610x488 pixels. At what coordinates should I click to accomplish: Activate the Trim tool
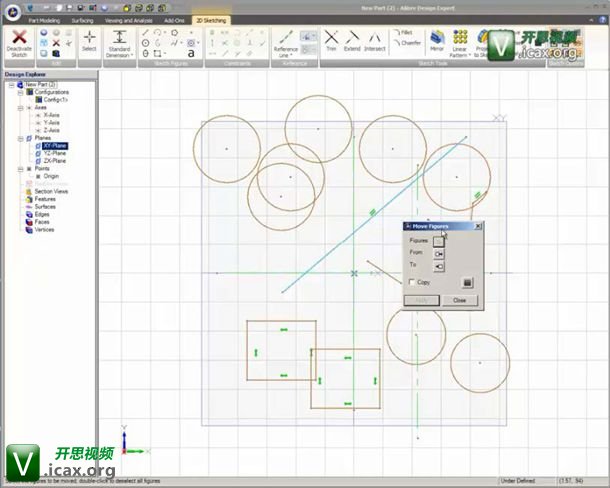coord(331,40)
